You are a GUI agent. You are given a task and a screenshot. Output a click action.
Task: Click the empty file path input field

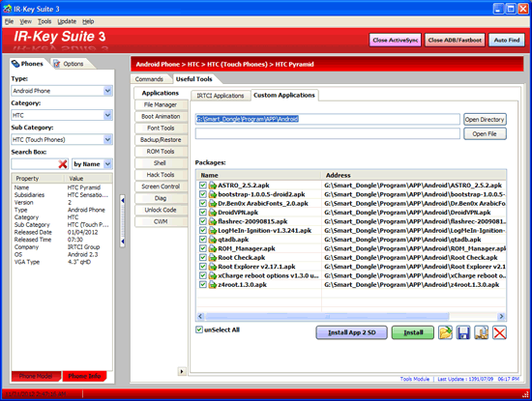(327, 133)
